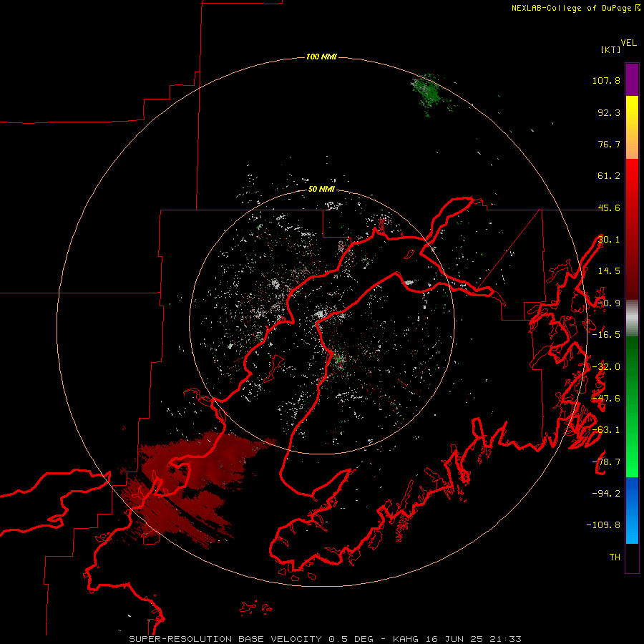Click the 92.3 legend value
The image size is (644, 644).
tap(609, 112)
